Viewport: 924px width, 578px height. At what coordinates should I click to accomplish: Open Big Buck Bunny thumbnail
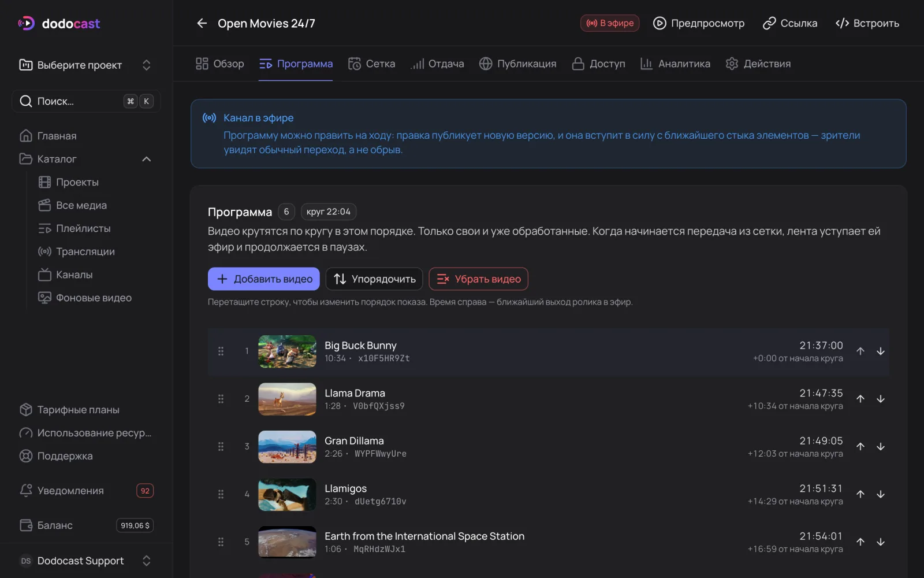click(x=287, y=351)
